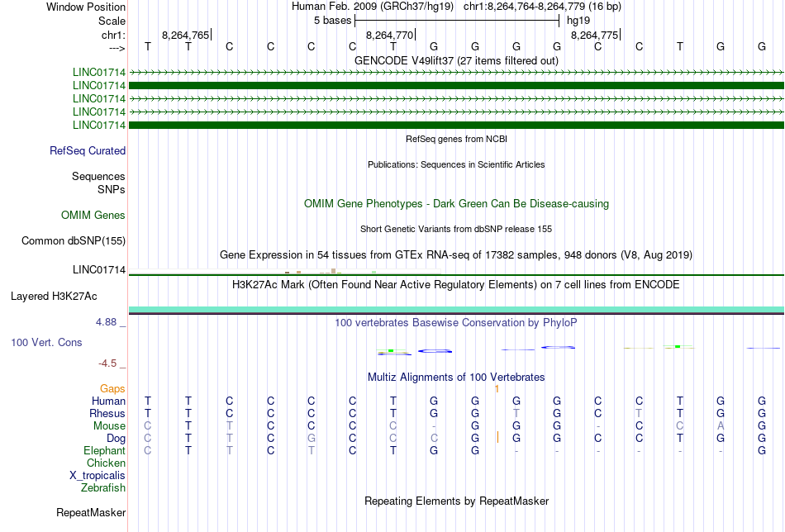Click the -4.5 PhyloP lower axis value
The height and width of the screenshot is (532, 785).
(107, 363)
